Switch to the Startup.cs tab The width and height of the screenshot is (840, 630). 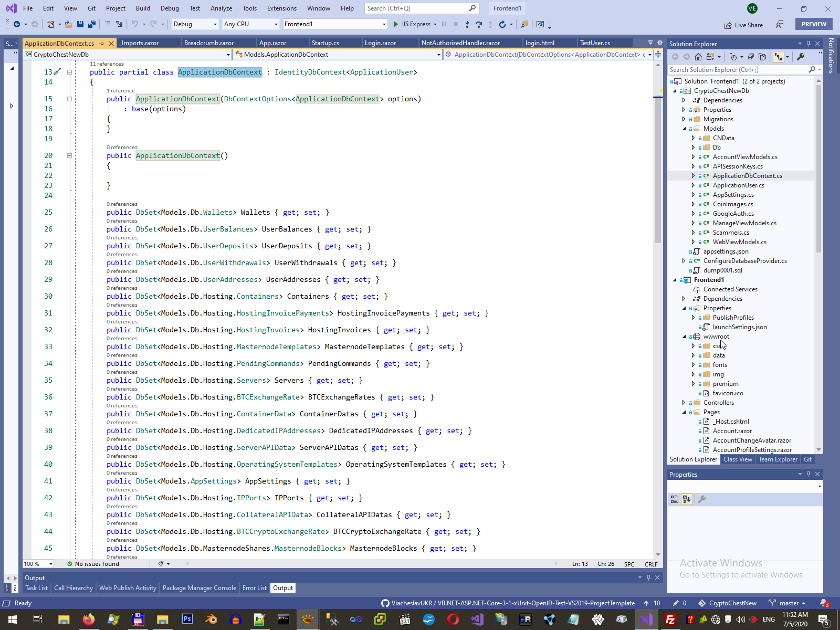(325, 43)
